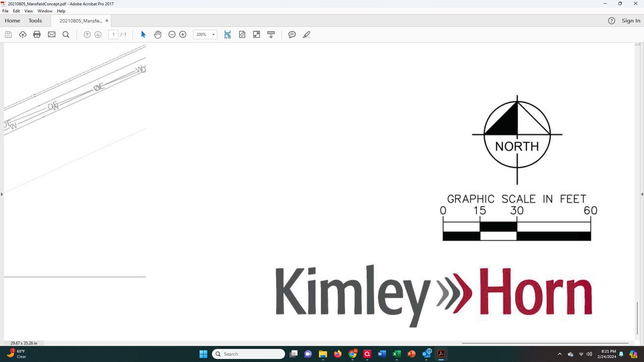The width and height of the screenshot is (644, 362).
Task: Toggle full screen mode view
Action: (x=257, y=35)
